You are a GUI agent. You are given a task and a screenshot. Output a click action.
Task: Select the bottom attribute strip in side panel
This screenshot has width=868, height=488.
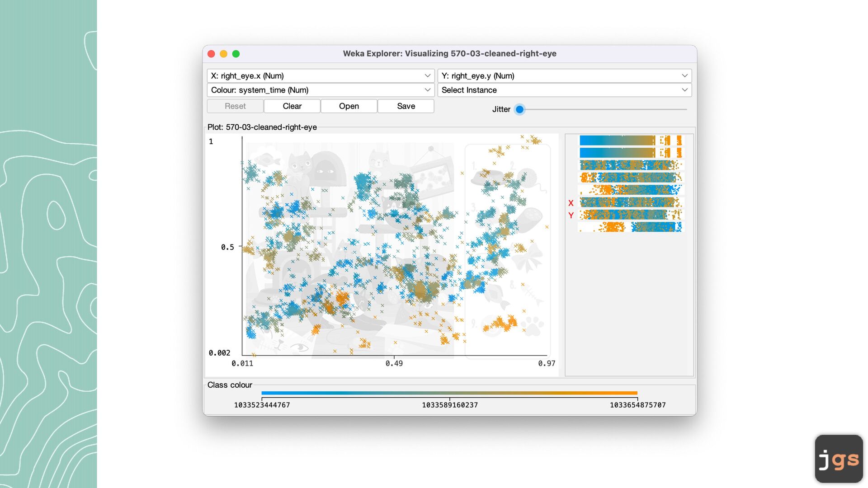(631, 227)
